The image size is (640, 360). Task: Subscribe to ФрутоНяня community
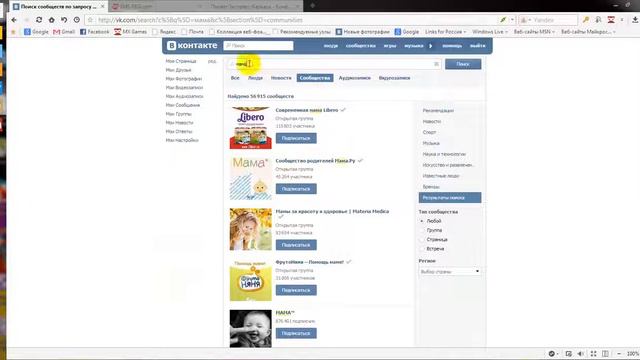(296, 290)
